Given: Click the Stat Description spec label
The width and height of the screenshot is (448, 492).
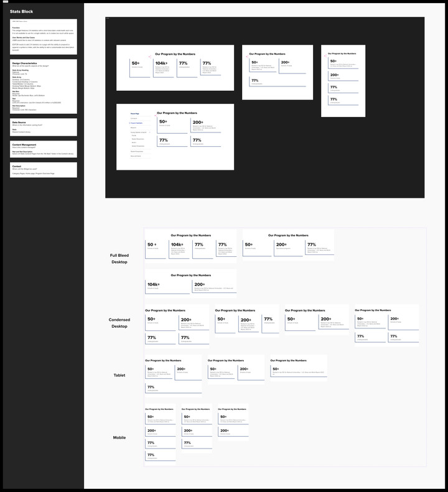Looking at the screenshot, I should tap(19, 106).
